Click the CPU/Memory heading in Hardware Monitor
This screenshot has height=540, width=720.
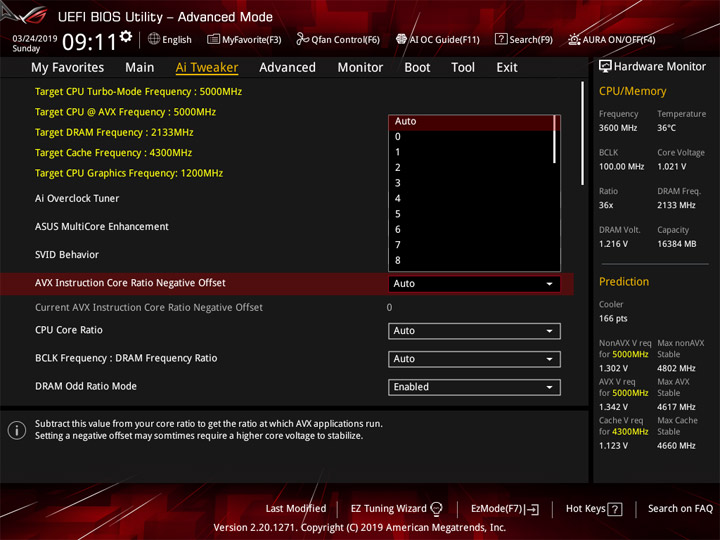point(632,91)
